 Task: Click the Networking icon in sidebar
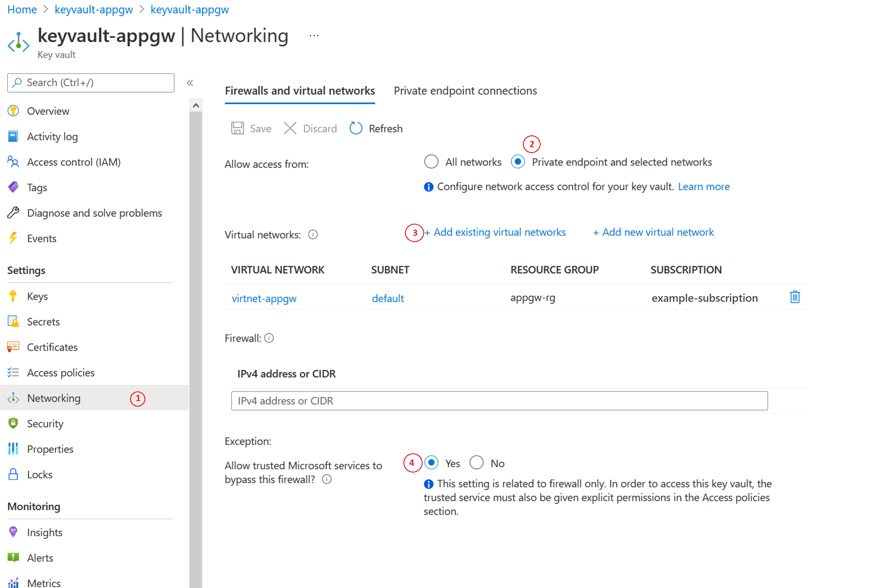(16, 398)
